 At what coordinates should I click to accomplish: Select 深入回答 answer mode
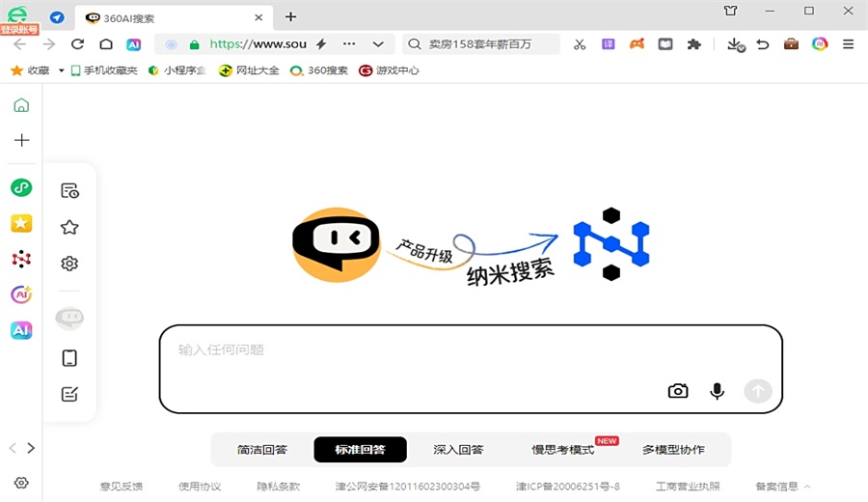[x=458, y=449]
